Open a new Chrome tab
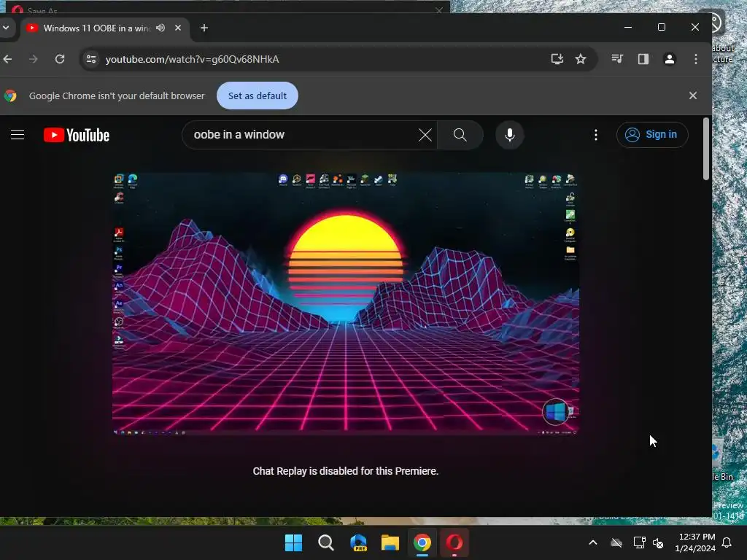Viewport: 747px width, 560px height. click(204, 28)
